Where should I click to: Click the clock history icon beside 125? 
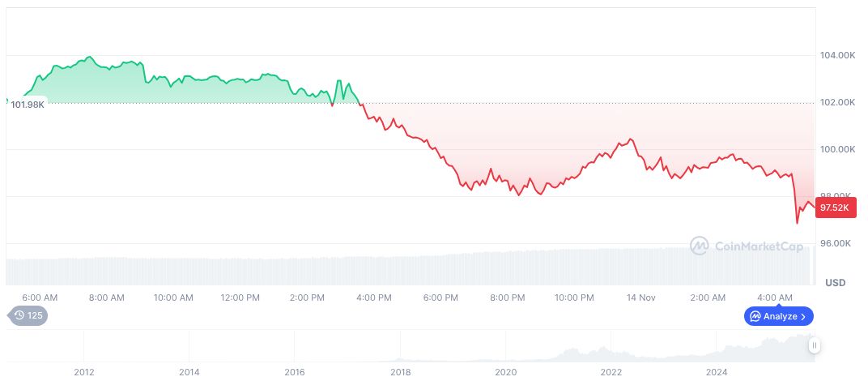19,315
